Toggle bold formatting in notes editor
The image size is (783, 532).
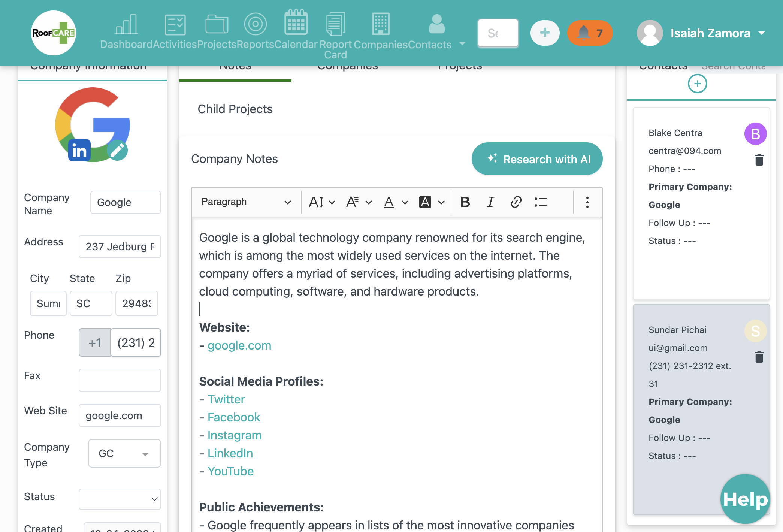(x=465, y=202)
